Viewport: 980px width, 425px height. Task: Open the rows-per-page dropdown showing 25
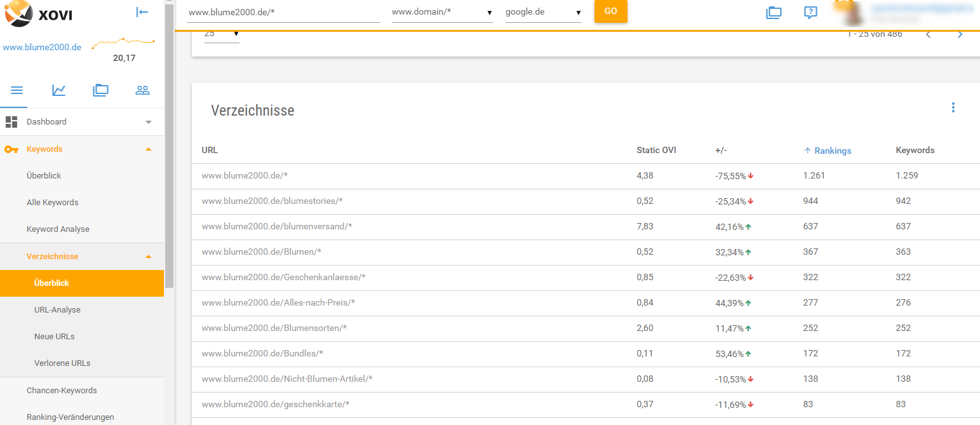[x=222, y=34]
